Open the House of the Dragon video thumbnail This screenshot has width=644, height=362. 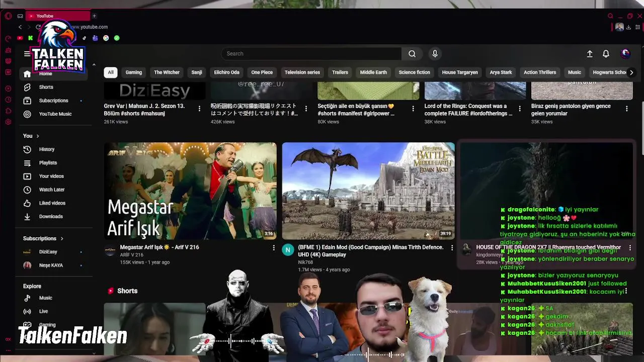[x=546, y=191]
